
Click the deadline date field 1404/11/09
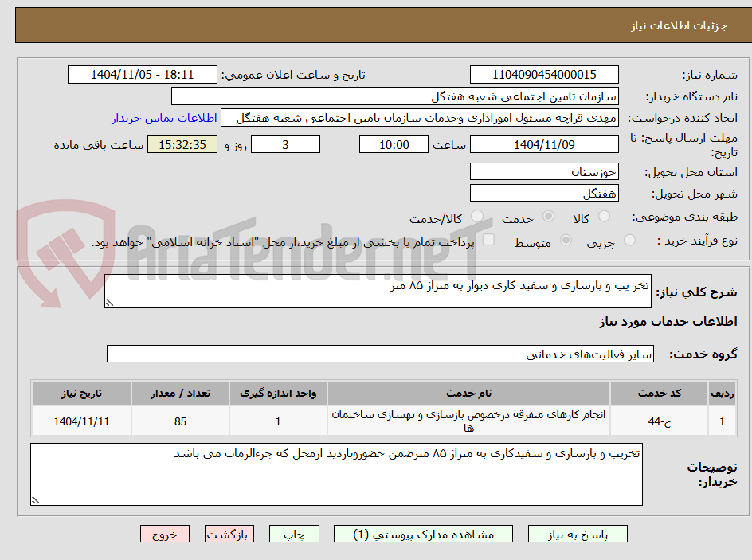pos(544,144)
